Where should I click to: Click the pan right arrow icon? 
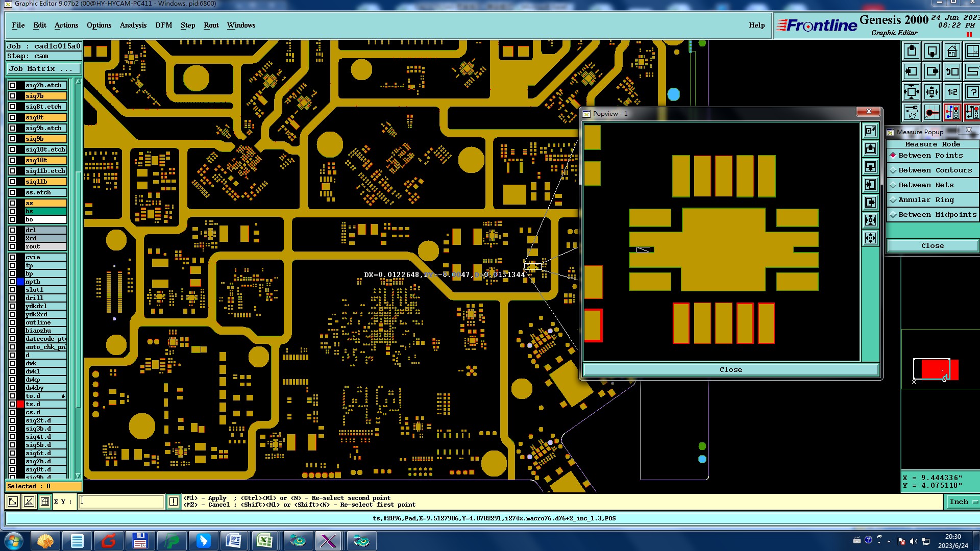tap(932, 72)
